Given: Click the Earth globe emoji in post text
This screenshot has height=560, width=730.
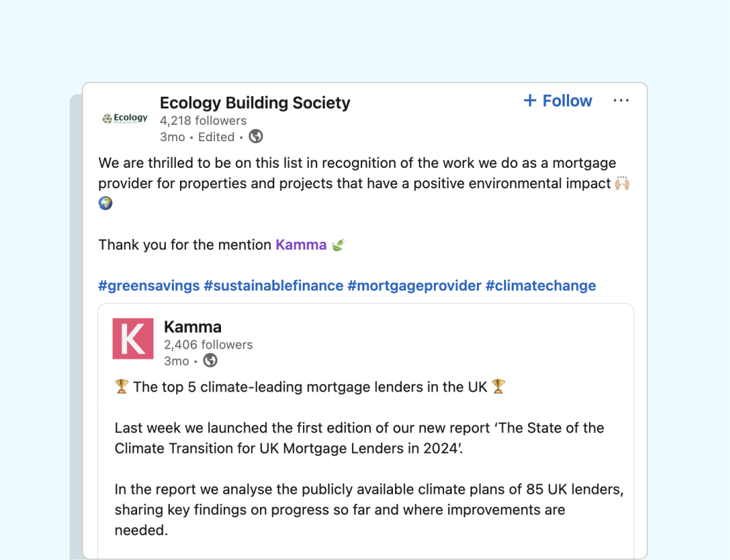Looking at the screenshot, I should 106,203.
